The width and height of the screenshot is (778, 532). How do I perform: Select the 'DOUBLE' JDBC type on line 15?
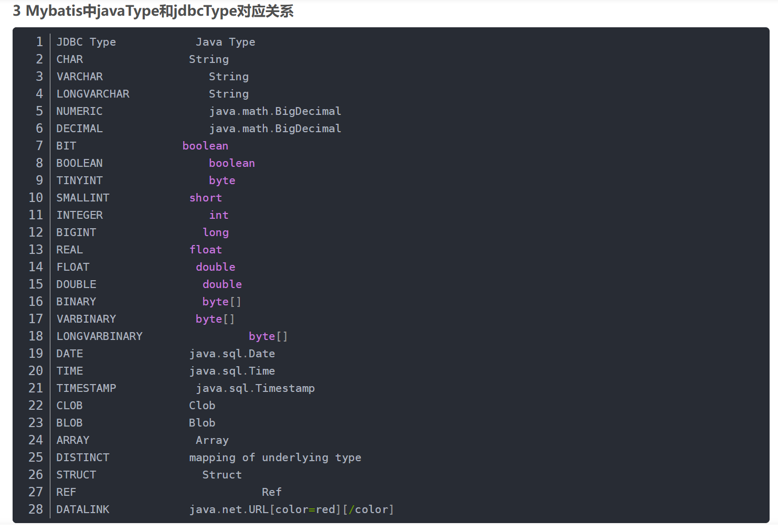77,284
